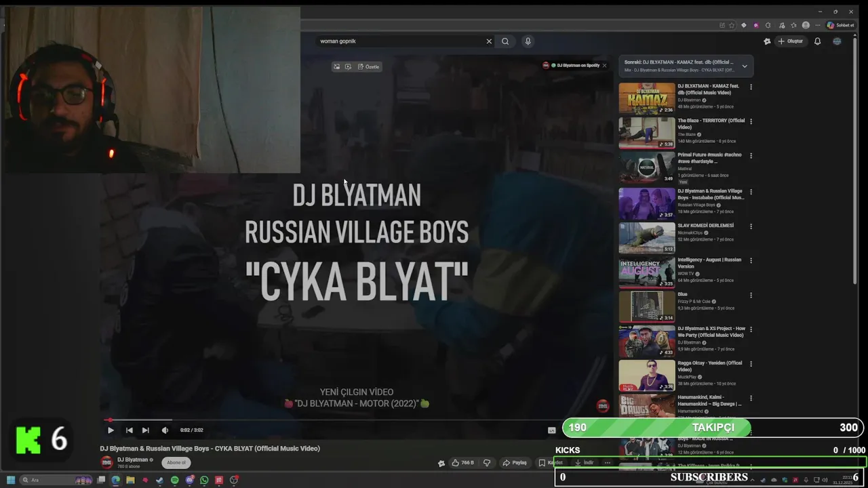Open options for Primal Future video
868x488 pixels.
(x=751, y=156)
